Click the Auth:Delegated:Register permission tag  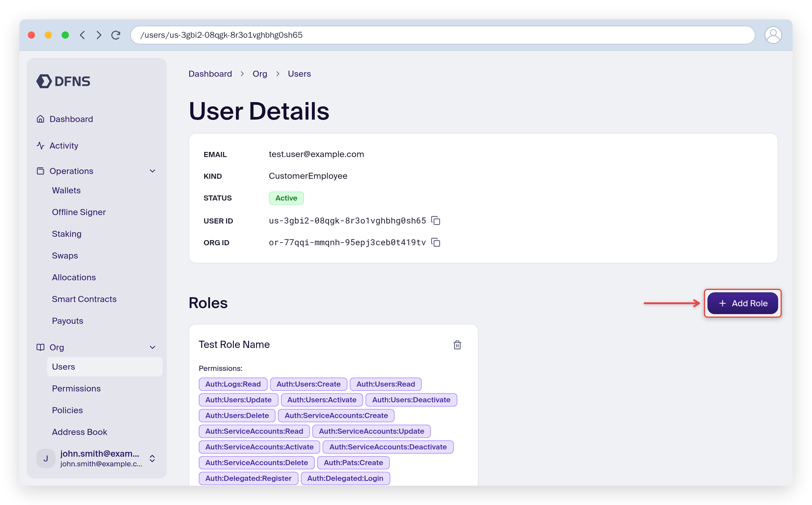click(249, 478)
